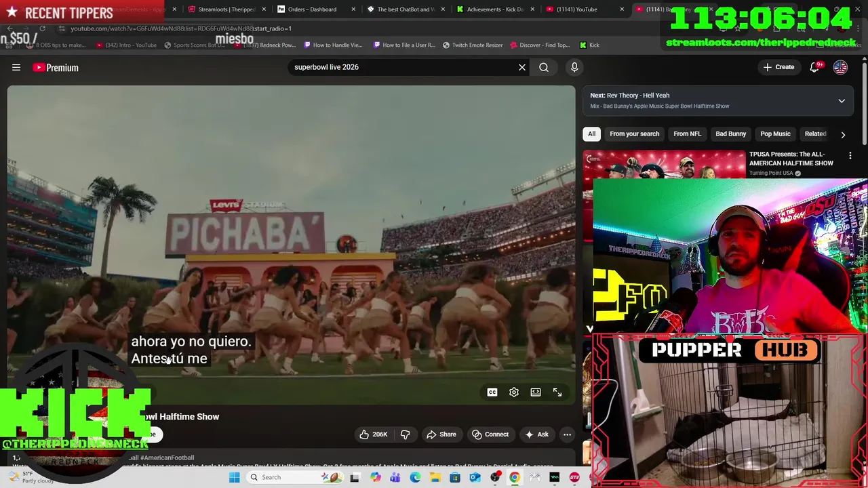This screenshot has width=868, height=488.
Task: Select the Related chip
Action: tap(815, 134)
